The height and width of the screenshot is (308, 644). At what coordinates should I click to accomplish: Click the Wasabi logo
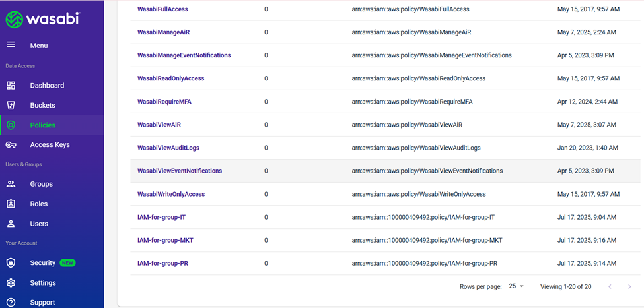coord(43,19)
